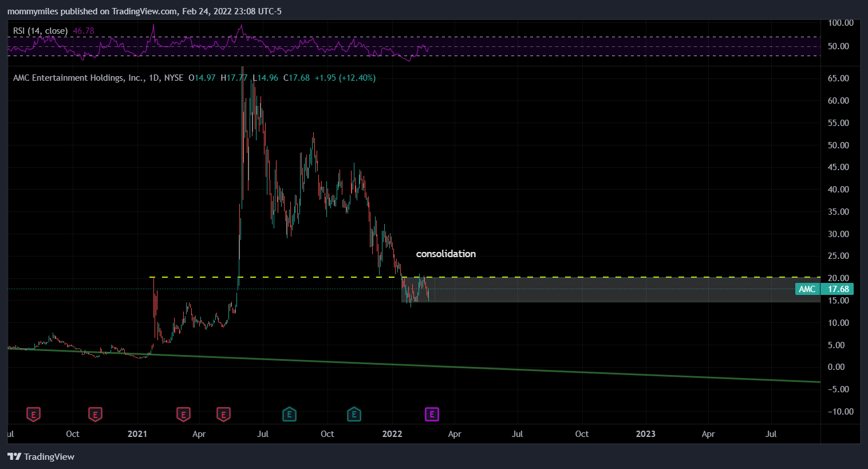868x469 pixels.
Task: Click the close value C17.68
Action: (297, 78)
